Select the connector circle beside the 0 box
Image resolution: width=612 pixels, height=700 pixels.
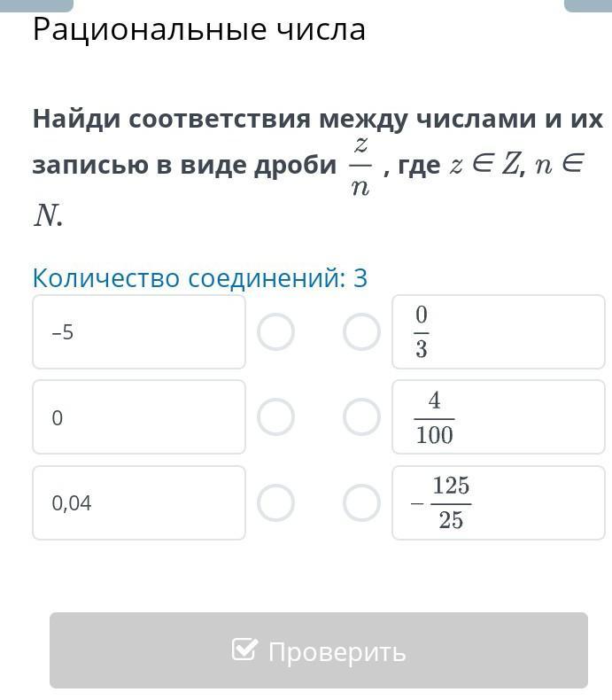pyautogui.click(x=275, y=417)
